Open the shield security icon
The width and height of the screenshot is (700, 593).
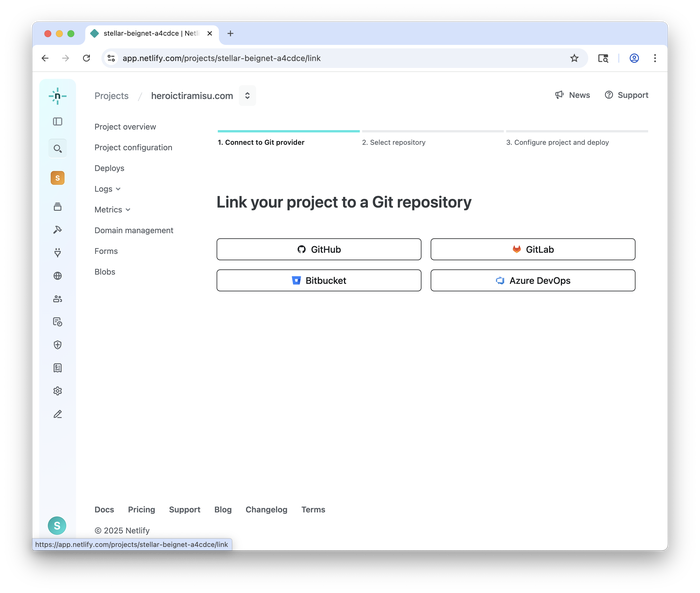coord(58,345)
